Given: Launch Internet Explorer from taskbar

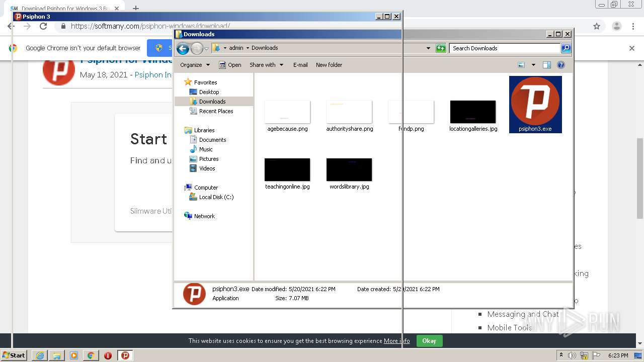Looking at the screenshot, I should 40,355.
